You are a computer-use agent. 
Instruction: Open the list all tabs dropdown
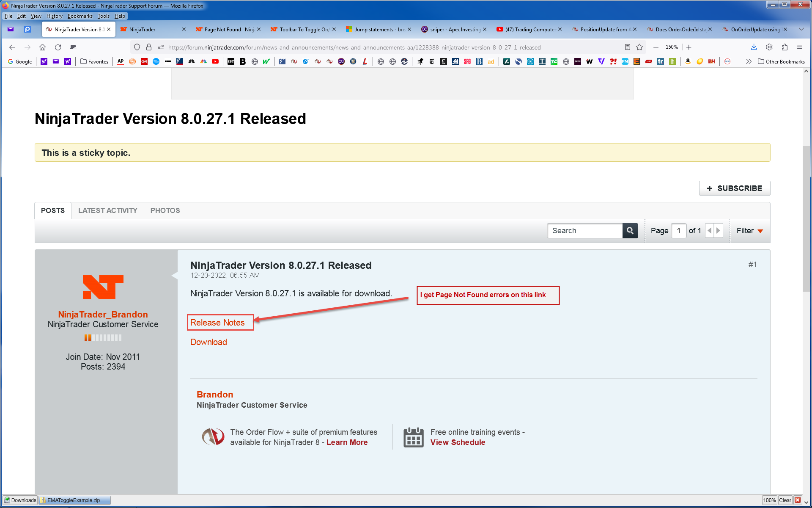coord(801,29)
